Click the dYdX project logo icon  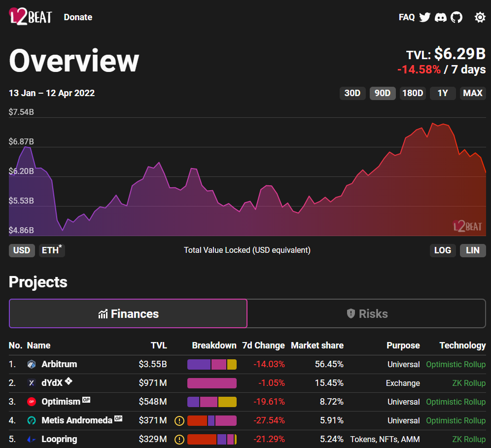click(32, 383)
